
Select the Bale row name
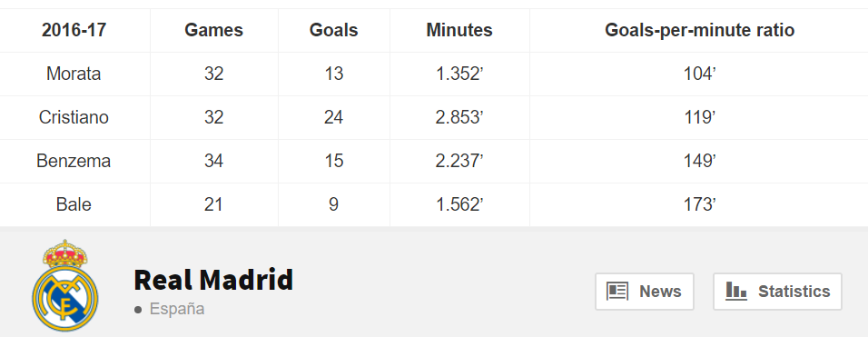74,204
